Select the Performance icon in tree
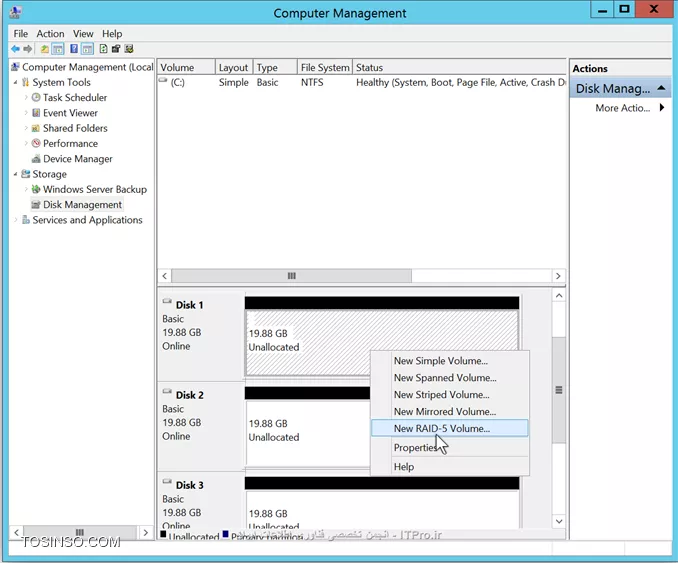The width and height of the screenshot is (678, 563). coord(36,143)
